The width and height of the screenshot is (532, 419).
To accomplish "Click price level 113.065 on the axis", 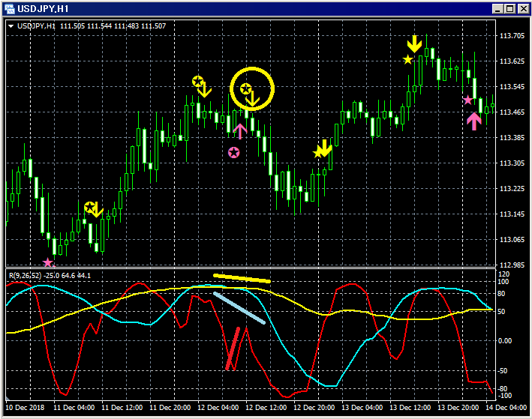I will 512,240.
